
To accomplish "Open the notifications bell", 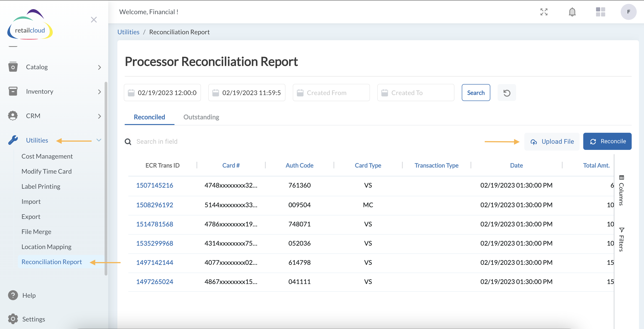I will 572,12.
